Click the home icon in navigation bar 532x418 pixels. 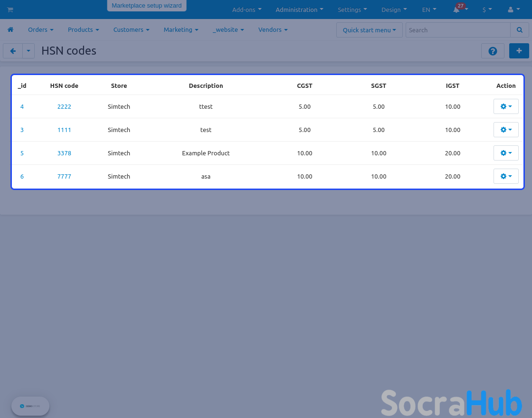10,29
